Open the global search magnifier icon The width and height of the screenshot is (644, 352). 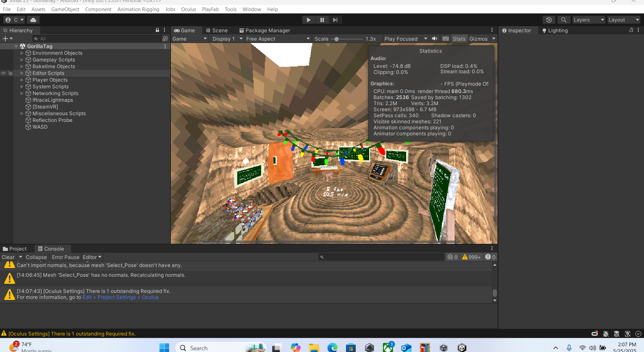point(564,20)
